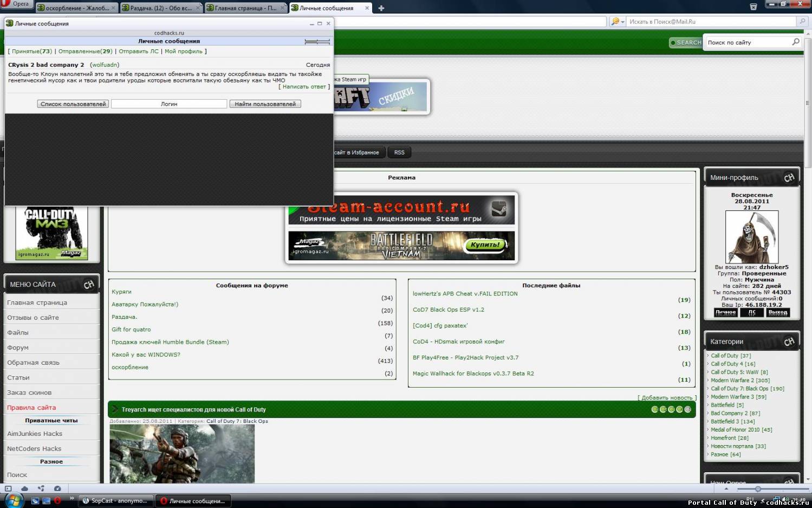Click the 'Выход' logout button in mini-profile
812x508 pixels.
[x=778, y=312]
